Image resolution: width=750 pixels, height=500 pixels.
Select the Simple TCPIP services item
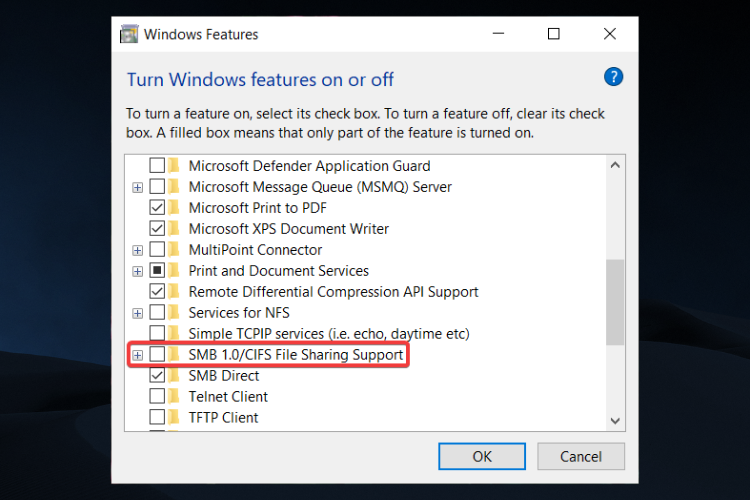point(329,333)
